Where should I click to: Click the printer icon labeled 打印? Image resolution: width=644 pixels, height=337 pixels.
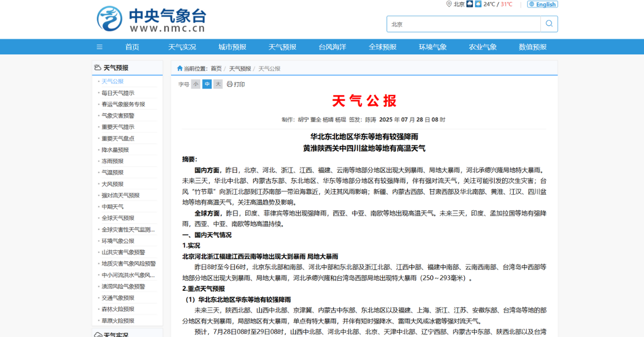pyautogui.click(x=230, y=84)
